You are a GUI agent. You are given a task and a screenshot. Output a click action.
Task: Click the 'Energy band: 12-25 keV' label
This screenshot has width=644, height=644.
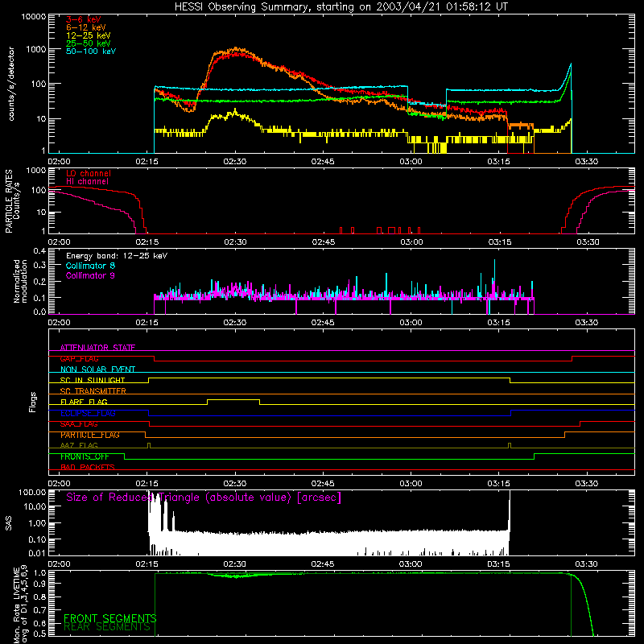(x=117, y=256)
